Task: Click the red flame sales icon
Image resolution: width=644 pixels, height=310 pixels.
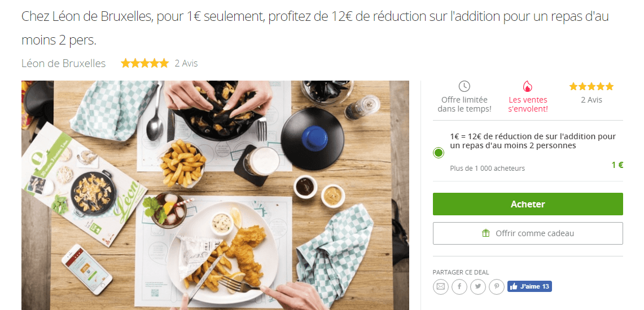Action: 527,87
